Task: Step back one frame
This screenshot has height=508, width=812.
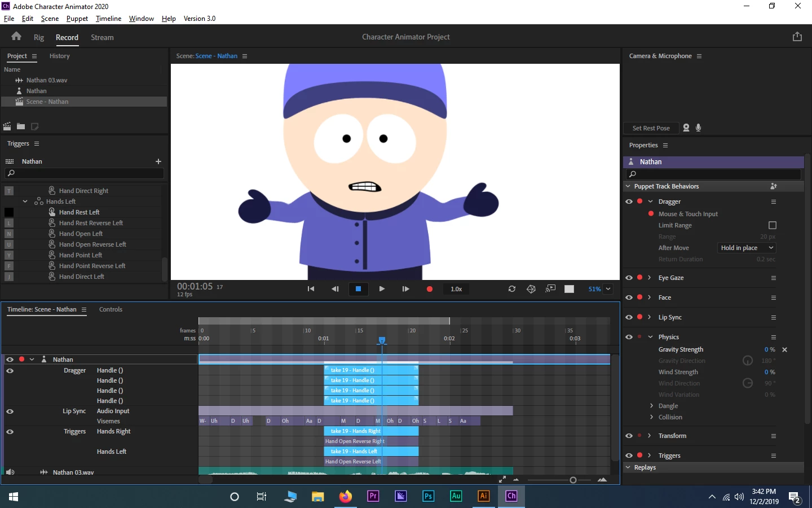Action: 335,289
